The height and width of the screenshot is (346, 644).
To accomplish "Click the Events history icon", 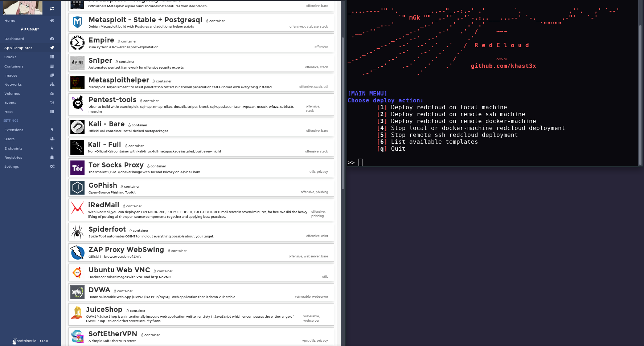I will pyautogui.click(x=52, y=103).
